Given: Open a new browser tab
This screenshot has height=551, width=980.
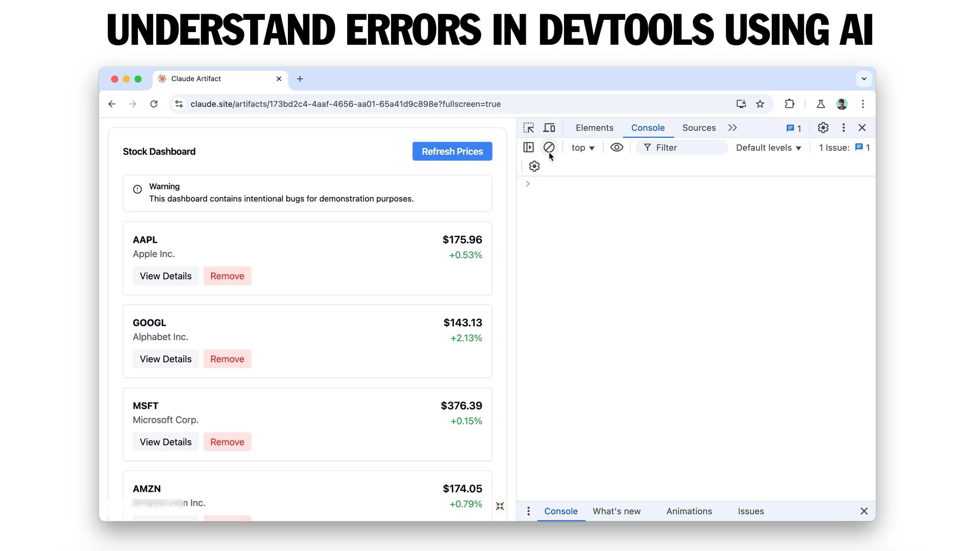Looking at the screenshot, I should (x=300, y=79).
